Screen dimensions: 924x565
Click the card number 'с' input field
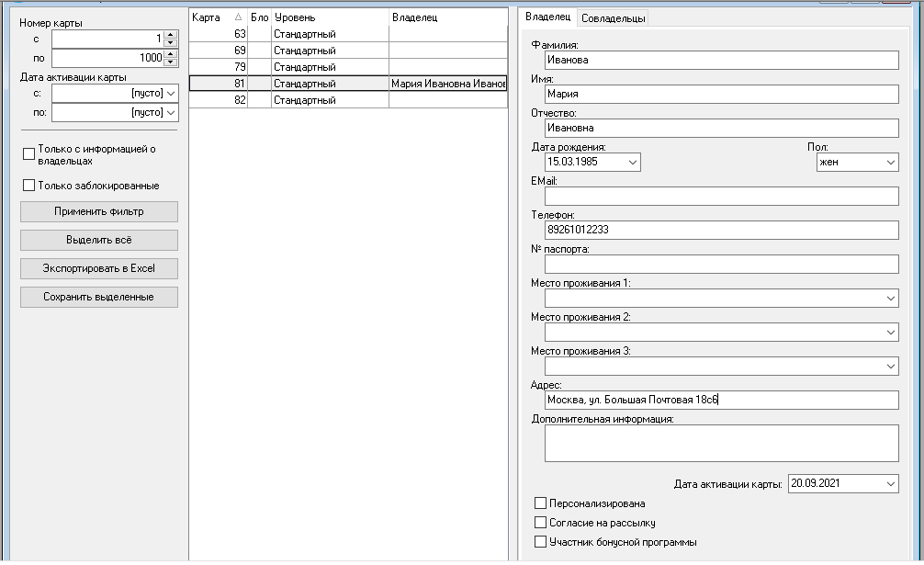pos(107,39)
